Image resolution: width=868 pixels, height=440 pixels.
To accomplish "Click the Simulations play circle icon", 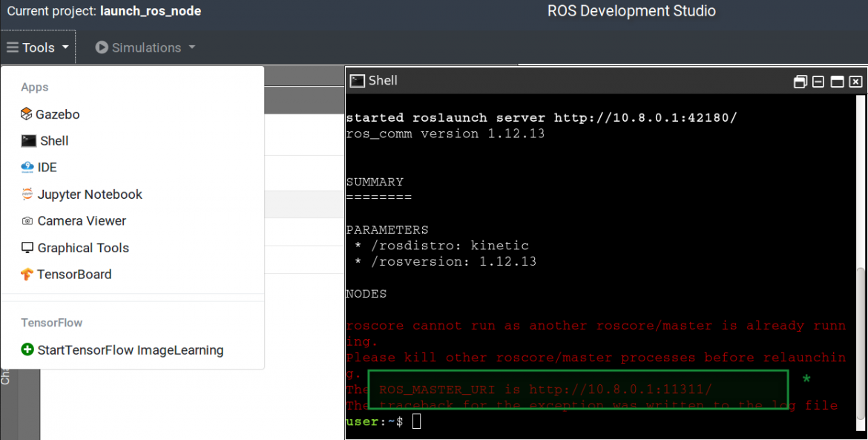I will pyautogui.click(x=102, y=47).
